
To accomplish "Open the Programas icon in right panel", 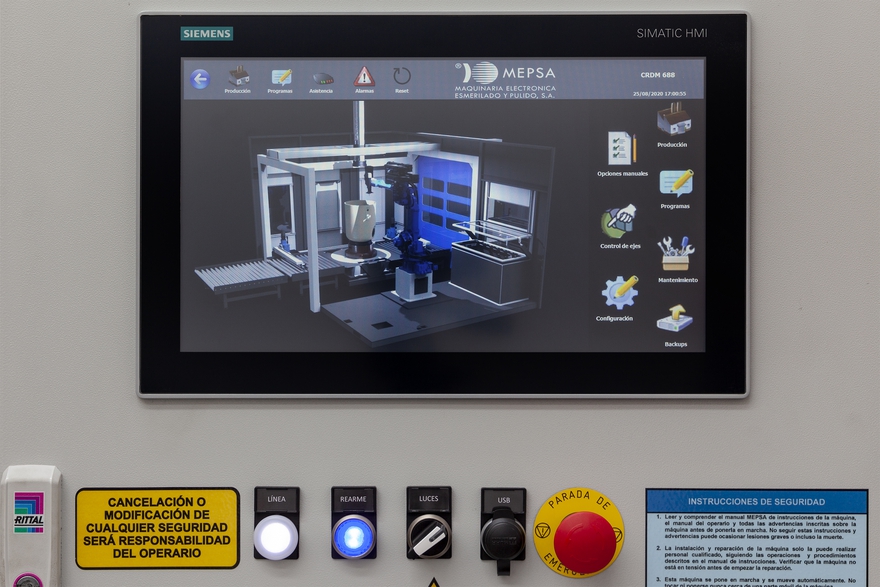I will point(676,184).
